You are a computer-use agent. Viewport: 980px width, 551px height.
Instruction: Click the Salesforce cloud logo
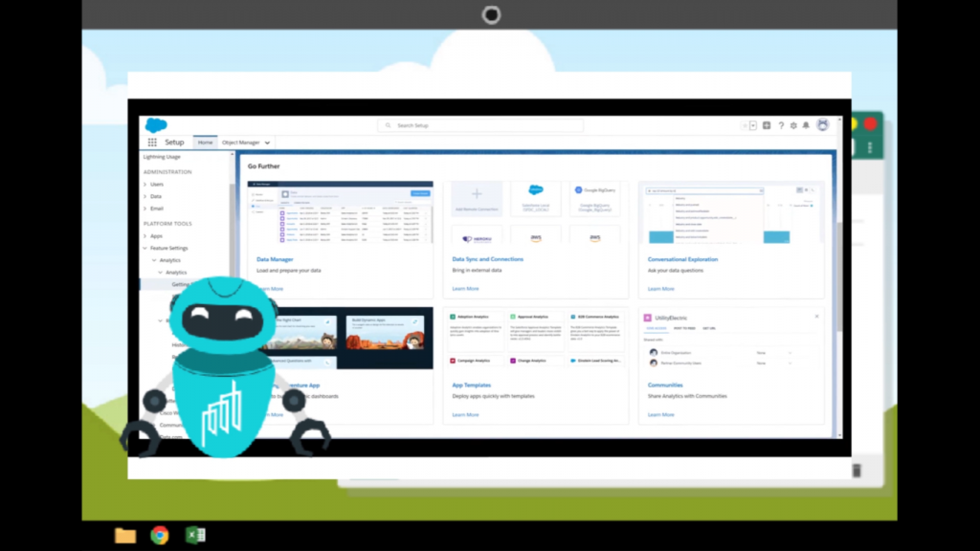[x=156, y=125]
